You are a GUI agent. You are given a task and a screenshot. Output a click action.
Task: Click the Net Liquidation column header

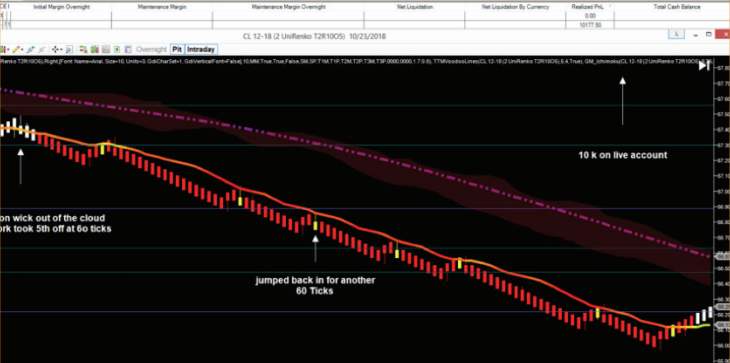(415, 7)
